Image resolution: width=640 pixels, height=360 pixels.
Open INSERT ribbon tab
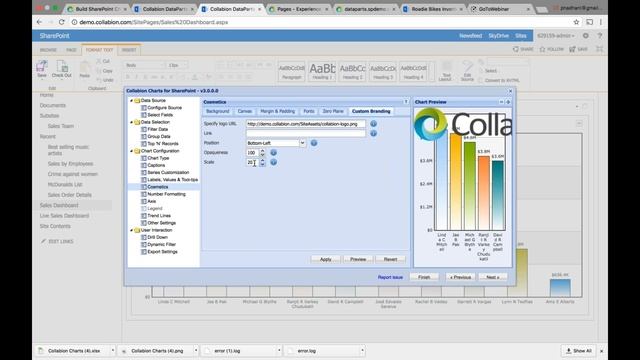point(129,50)
